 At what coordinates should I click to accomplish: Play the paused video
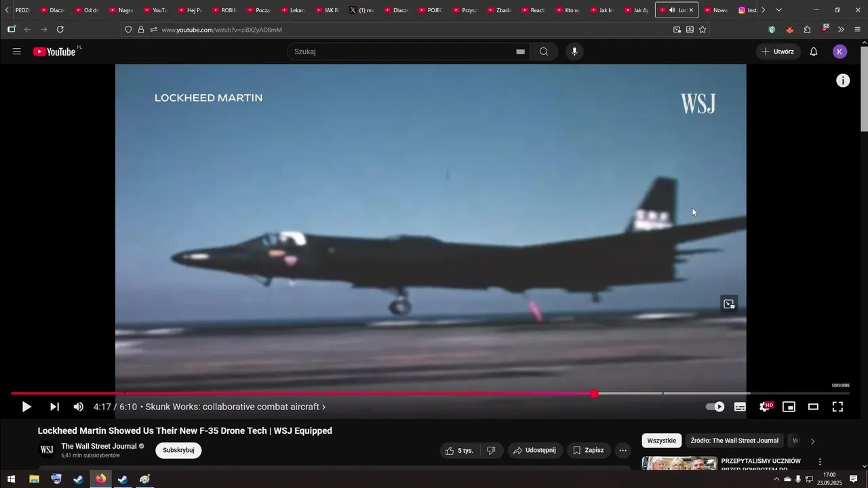pyautogui.click(x=26, y=407)
